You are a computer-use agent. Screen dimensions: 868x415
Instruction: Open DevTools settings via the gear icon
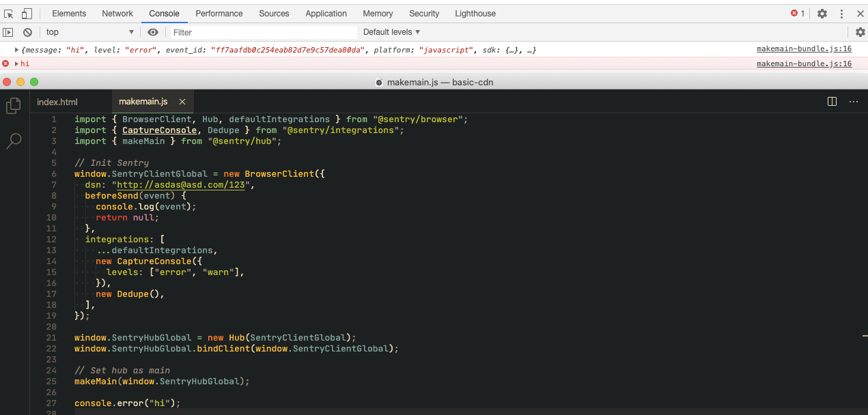822,13
